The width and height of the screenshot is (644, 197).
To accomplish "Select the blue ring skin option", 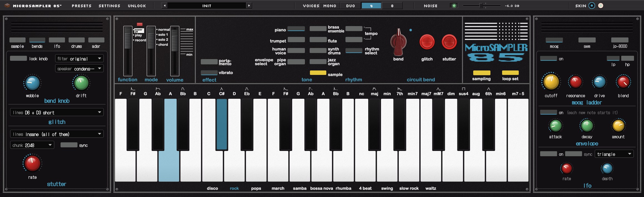I will click(592, 6).
